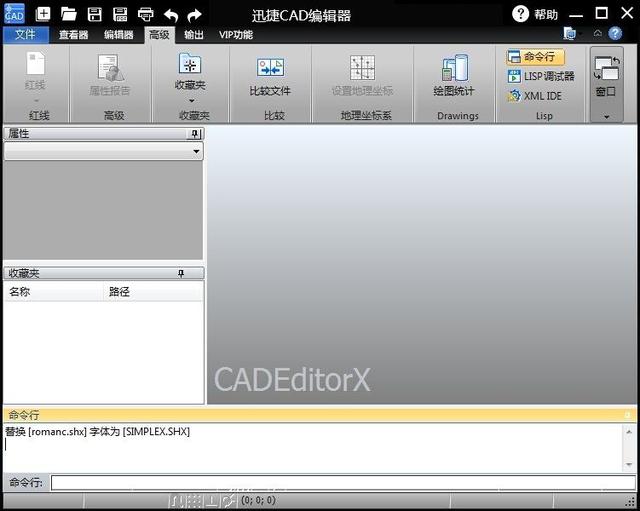The height and width of the screenshot is (511, 640).
Task: Undo the last action
Action: point(171,16)
